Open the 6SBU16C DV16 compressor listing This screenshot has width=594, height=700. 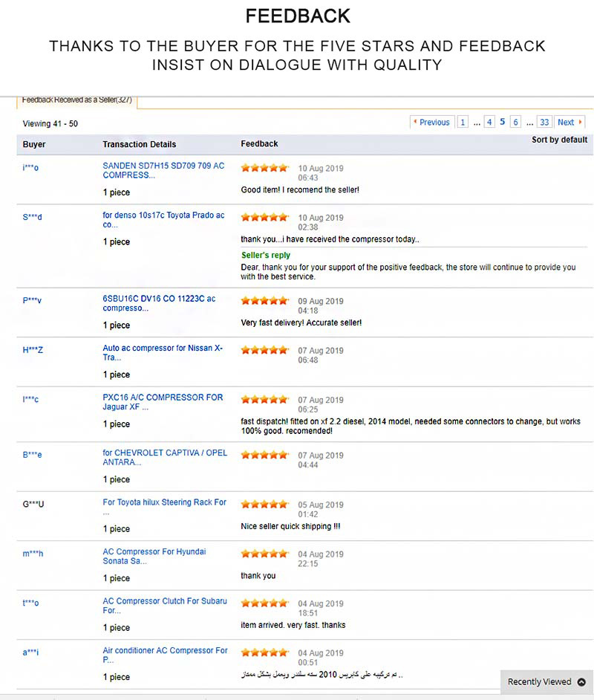159,303
